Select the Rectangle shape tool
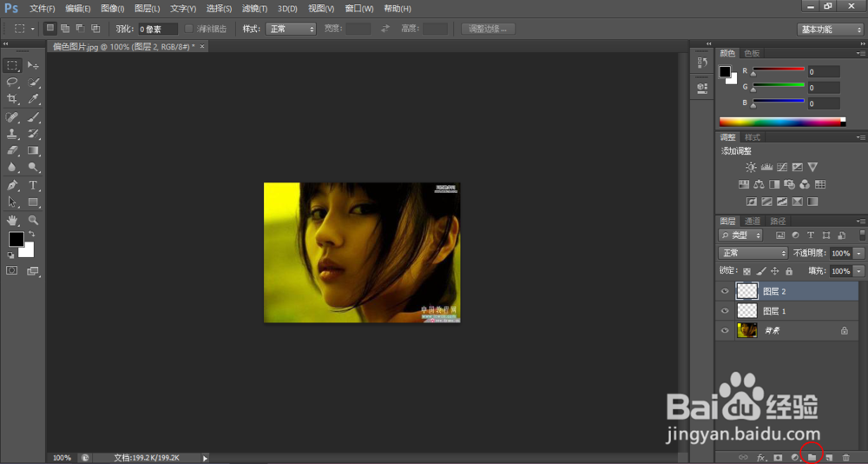 pos(33,202)
